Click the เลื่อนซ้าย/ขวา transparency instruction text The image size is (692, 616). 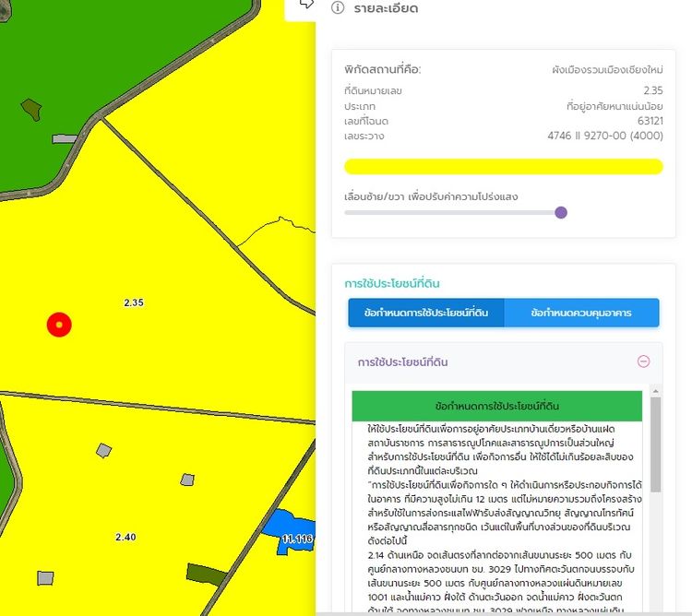pyautogui.click(x=431, y=196)
